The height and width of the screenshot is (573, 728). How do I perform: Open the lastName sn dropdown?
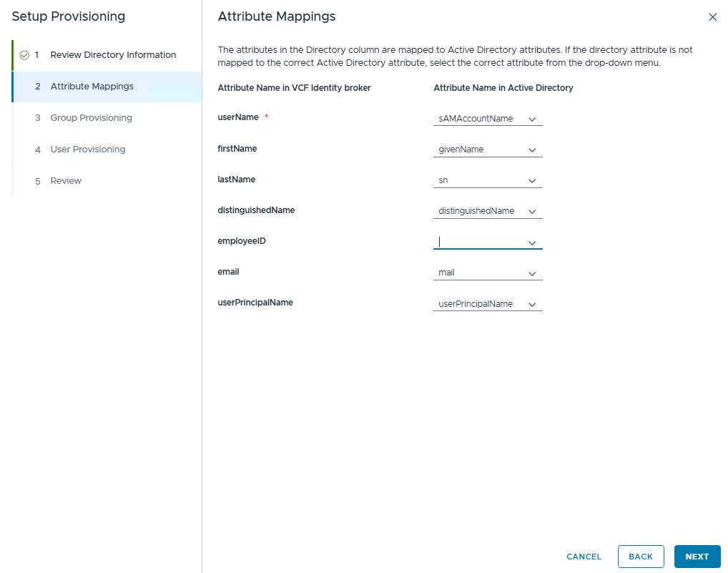click(x=488, y=180)
